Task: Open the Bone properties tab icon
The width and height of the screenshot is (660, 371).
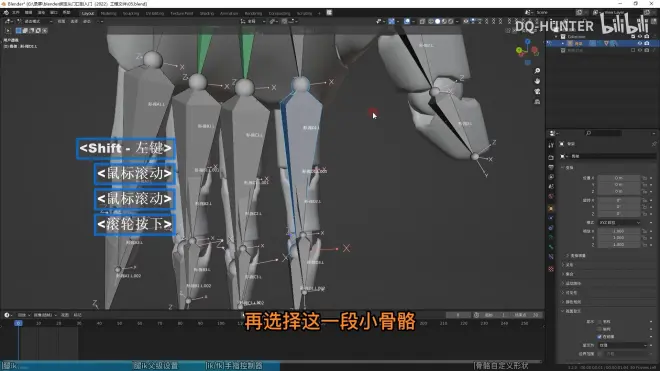Action: click(x=551, y=247)
